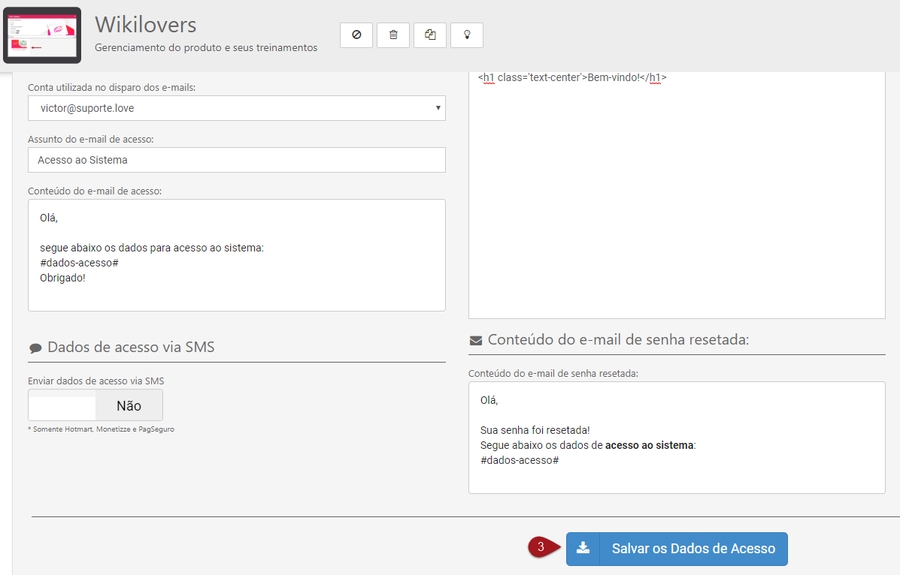This screenshot has height=575, width=900.
Task: Duplicate the product with the copy icon
Action: coord(430,35)
